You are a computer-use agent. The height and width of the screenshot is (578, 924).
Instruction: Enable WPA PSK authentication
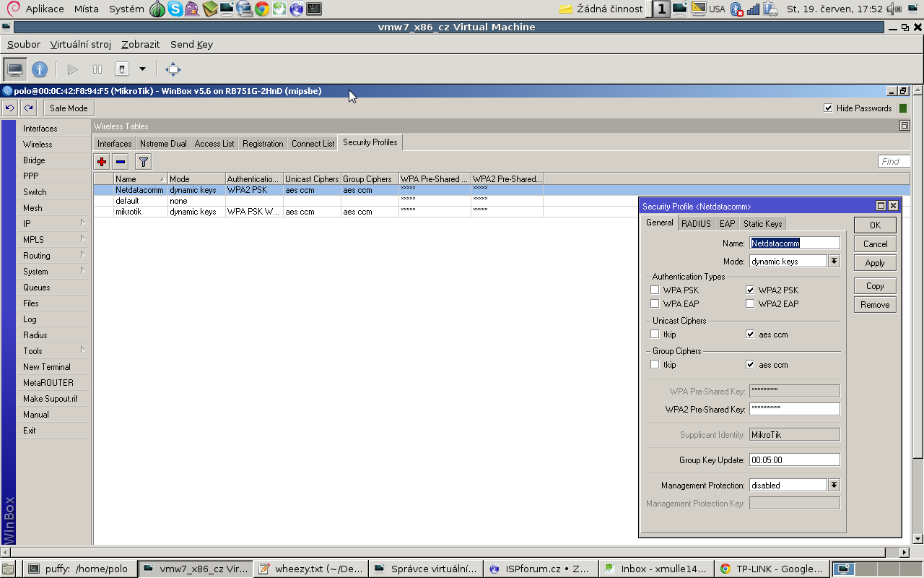point(655,290)
